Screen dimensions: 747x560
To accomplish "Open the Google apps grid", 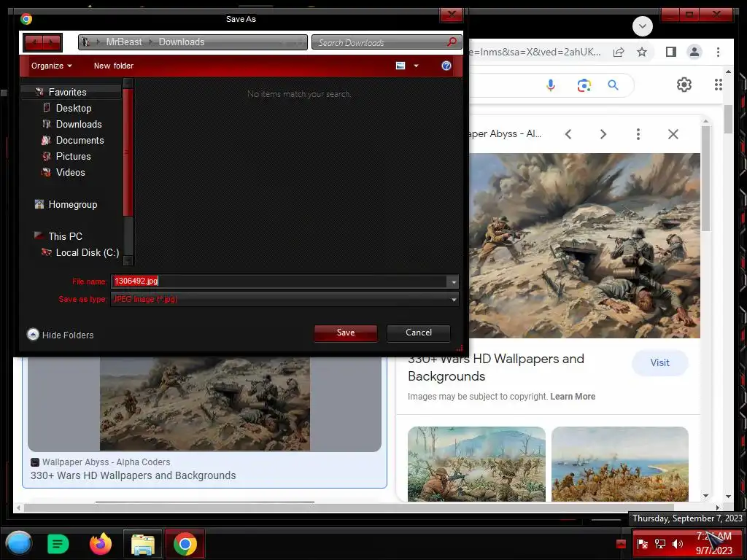I will (x=718, y=85).
